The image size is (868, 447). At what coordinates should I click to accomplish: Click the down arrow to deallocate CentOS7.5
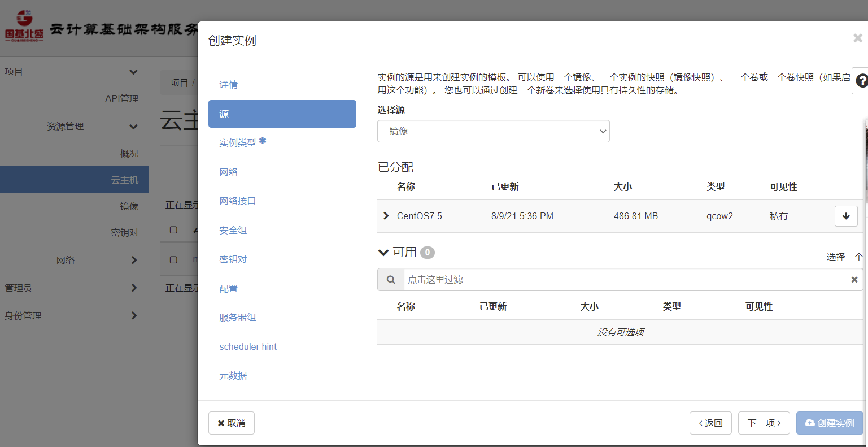[x=846, y=216]
